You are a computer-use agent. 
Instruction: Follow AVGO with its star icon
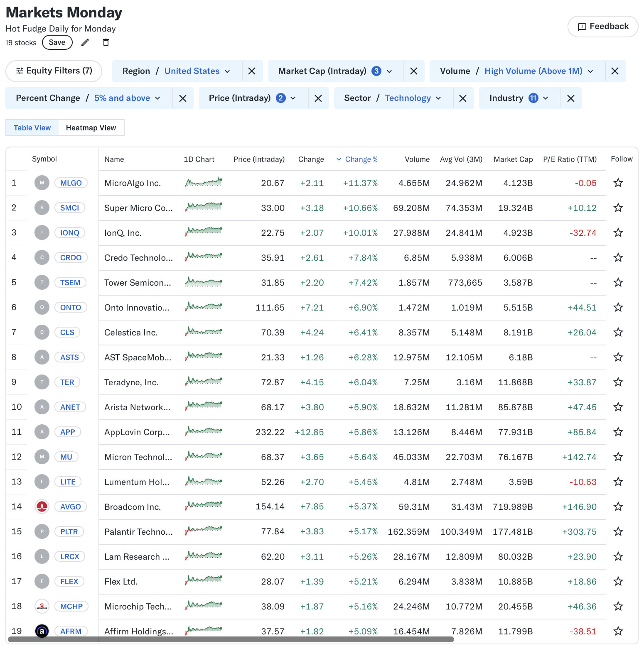point(618,507)
